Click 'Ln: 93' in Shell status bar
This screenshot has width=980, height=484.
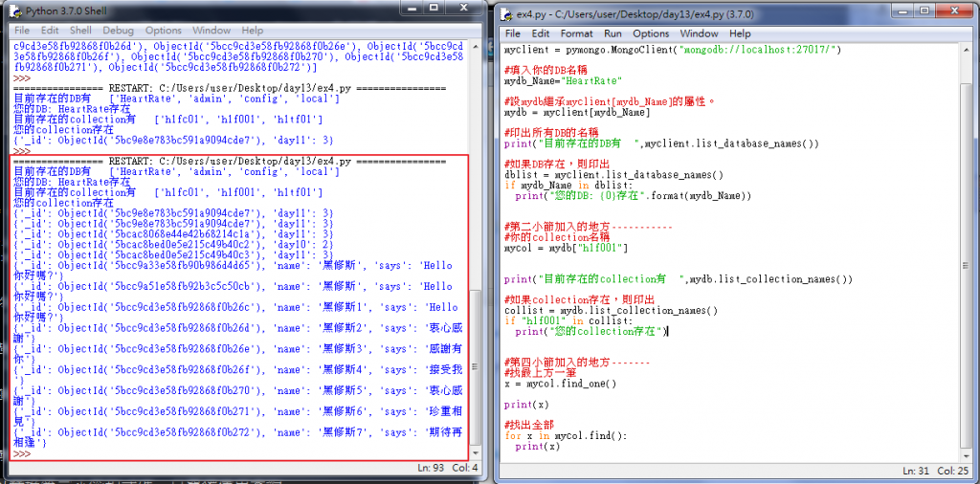[430, 468]
